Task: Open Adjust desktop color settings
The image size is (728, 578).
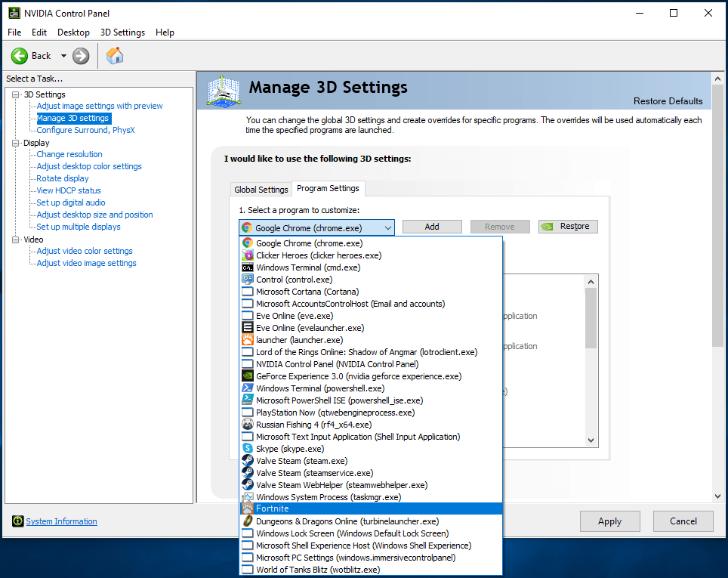Action: tap(89, 166)
